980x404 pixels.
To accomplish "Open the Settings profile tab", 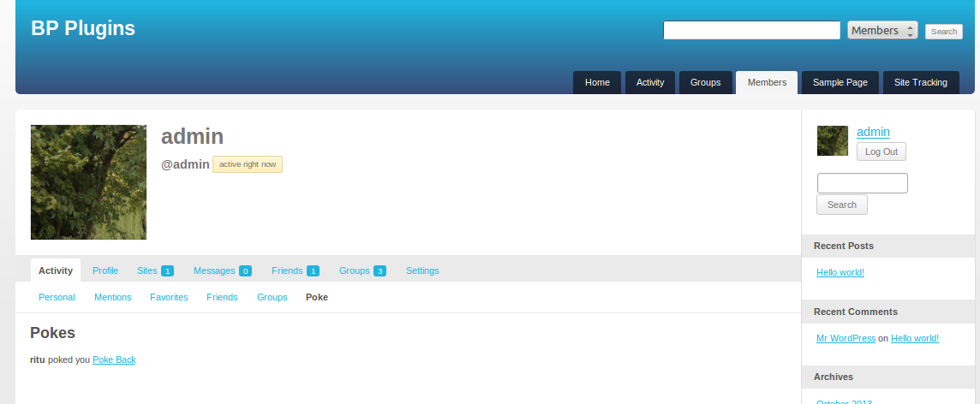I will click(422, 270).
